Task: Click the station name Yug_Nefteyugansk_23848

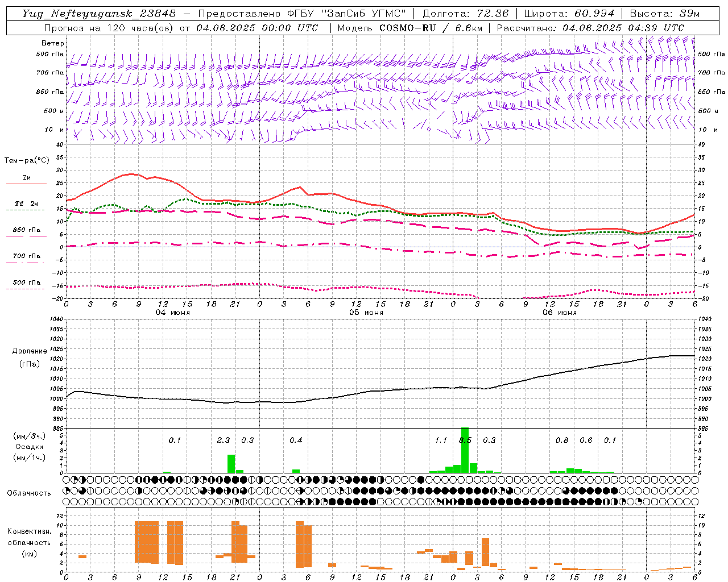Action: (x=99, y=14)
